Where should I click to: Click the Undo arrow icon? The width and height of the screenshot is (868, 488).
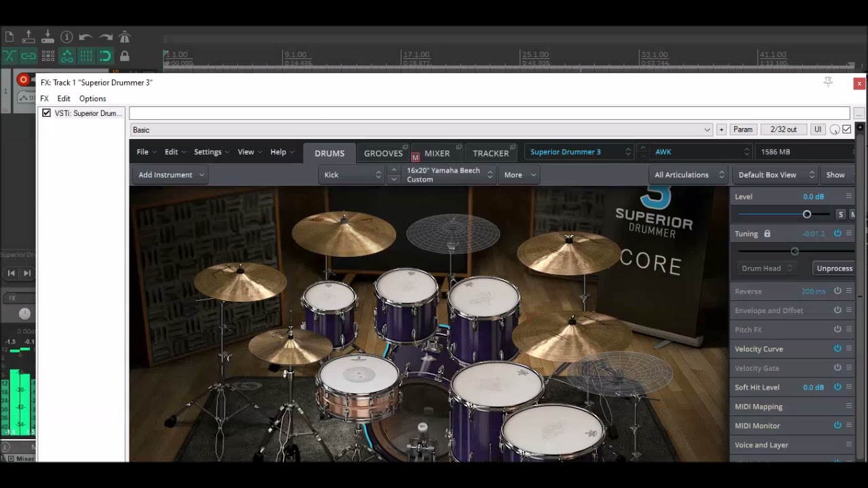(85, 37)
